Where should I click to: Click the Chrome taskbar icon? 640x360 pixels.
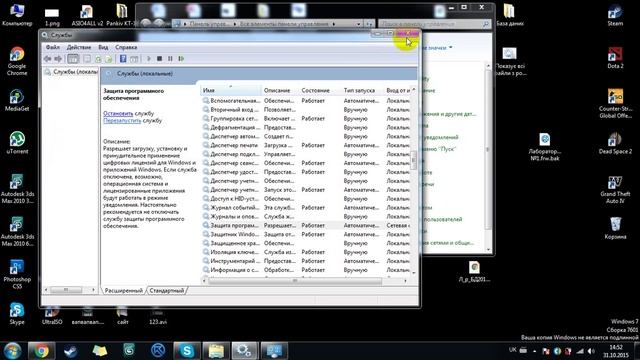tap(41, 351)
